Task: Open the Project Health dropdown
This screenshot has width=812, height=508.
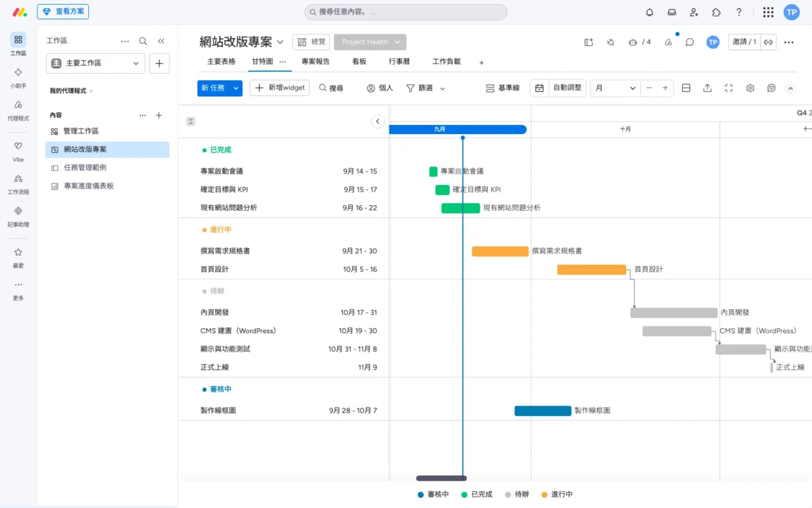Action: point(370,42)
